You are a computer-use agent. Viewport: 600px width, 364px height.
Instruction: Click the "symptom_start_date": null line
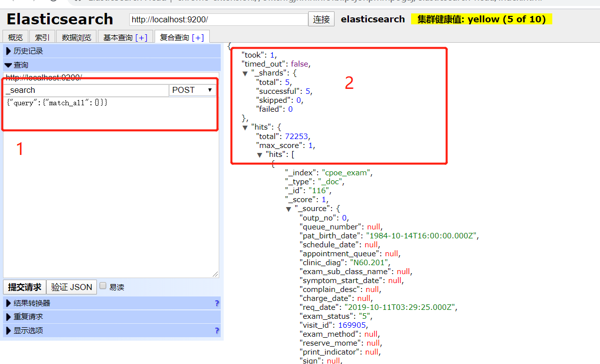click(x=352, y=281)
